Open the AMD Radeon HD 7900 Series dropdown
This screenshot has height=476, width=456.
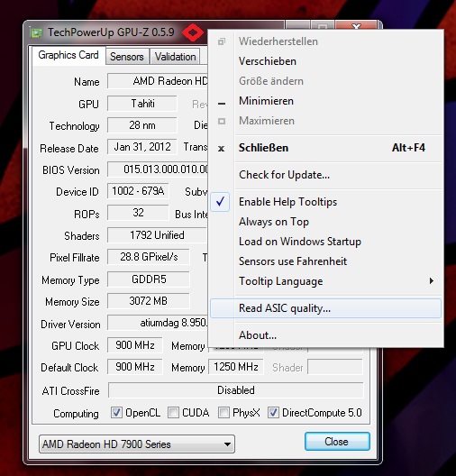point(137,444)
